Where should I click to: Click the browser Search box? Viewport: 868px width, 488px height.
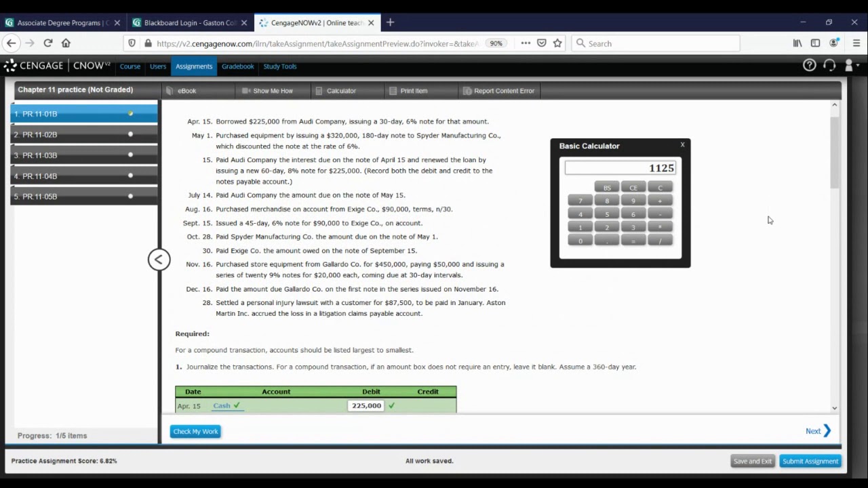[655, 43]
